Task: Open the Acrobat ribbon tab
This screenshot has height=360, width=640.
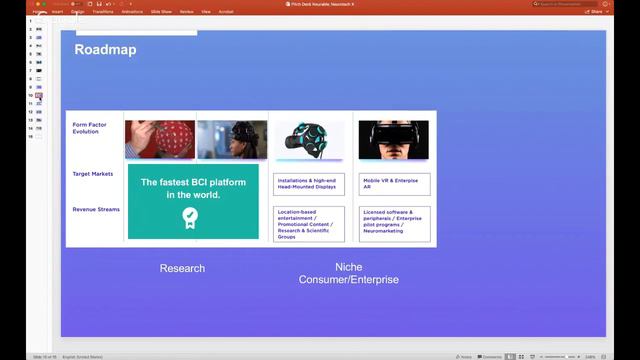Action: (226, 12)
